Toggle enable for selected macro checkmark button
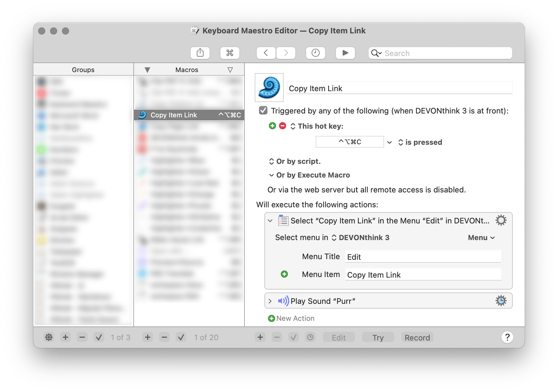Viewport: 558px width, 392px height. pos(181,337)
